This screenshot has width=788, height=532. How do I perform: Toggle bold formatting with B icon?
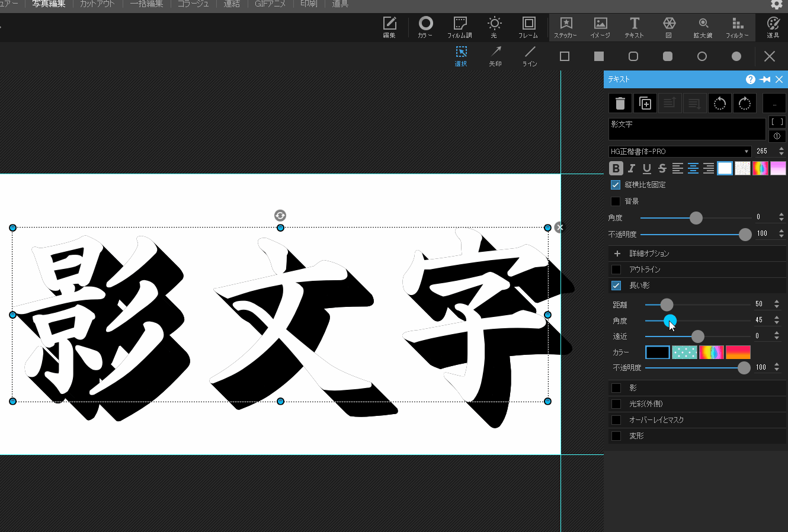point(616,168)
